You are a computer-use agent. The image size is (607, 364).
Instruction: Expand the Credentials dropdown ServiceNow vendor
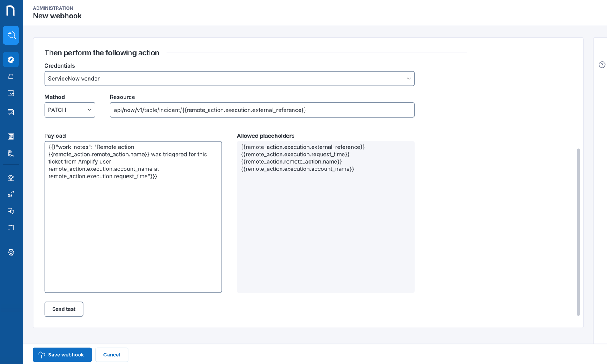(x=229, y=79)
